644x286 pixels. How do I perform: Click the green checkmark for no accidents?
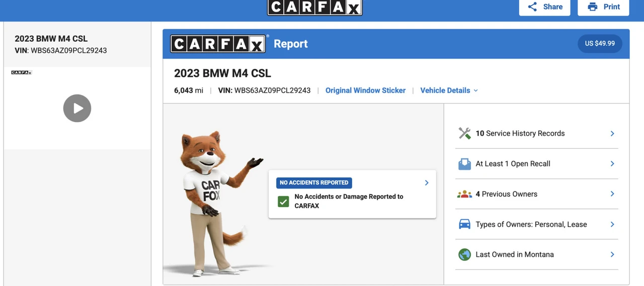[x=283, y=202]
